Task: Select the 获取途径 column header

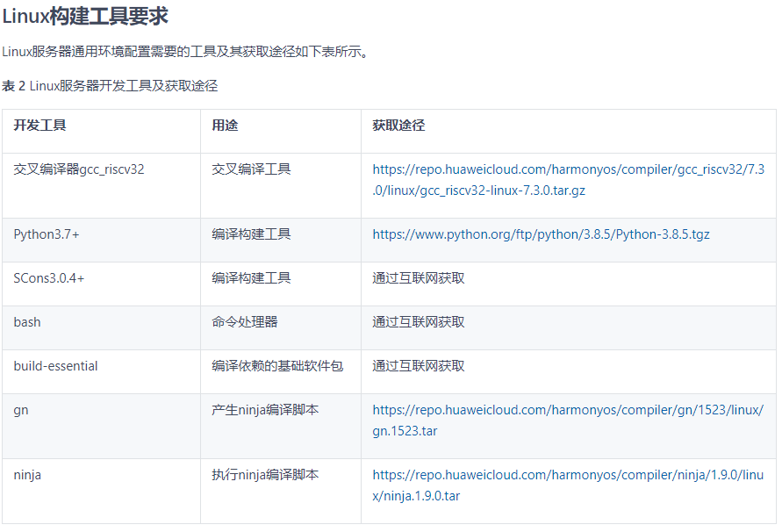Action: pyautogui.click(x=395, y=125)
